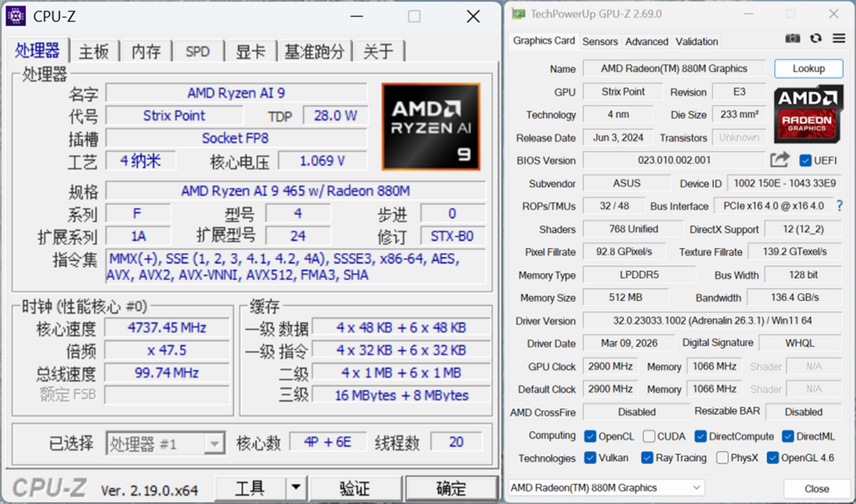This screenshot has width=856, height=504.
Task: Click the BIOS share/export arrow icon
Action: (780, 160)
